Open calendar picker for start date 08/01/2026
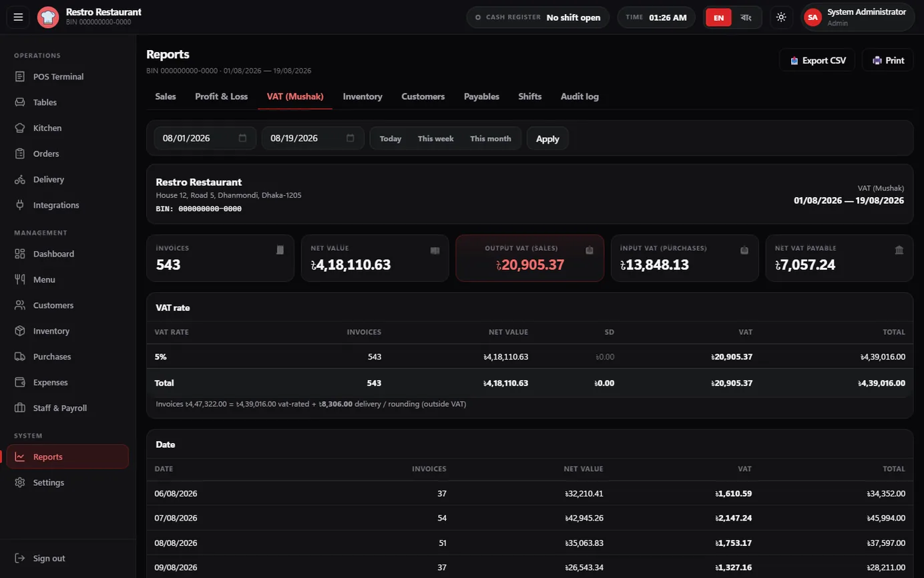This screenshot has height=578, width=924. 242,138
